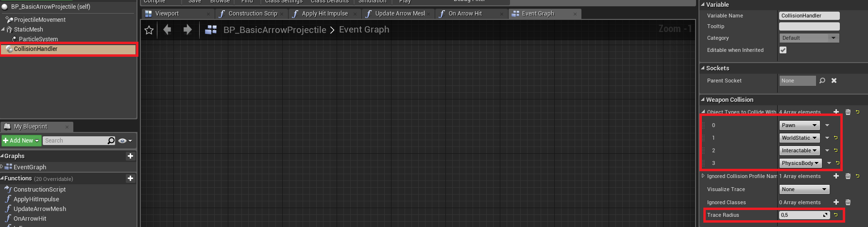The width and height of the screenshot is (868, 227).
Task: Empty the Ignored Classes array with trash icon
Action: (848, 202)
